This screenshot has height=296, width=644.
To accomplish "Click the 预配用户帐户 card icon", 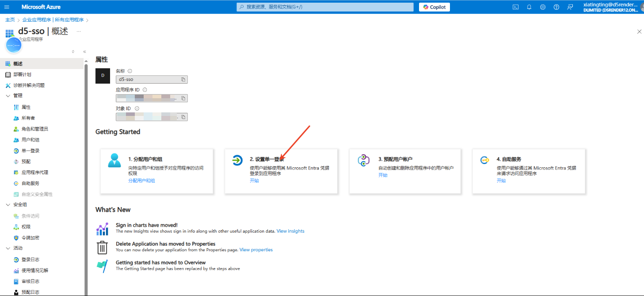I will [x=363, y=160].
